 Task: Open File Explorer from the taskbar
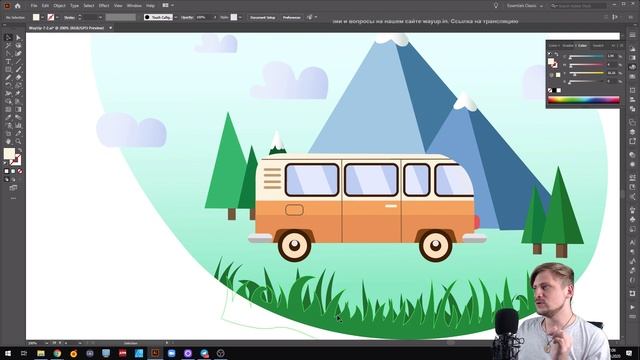coord(41,353)
